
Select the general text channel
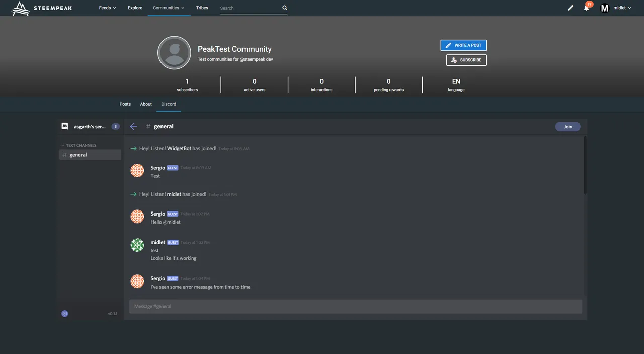pyautogui.click(x=90, y=155)
